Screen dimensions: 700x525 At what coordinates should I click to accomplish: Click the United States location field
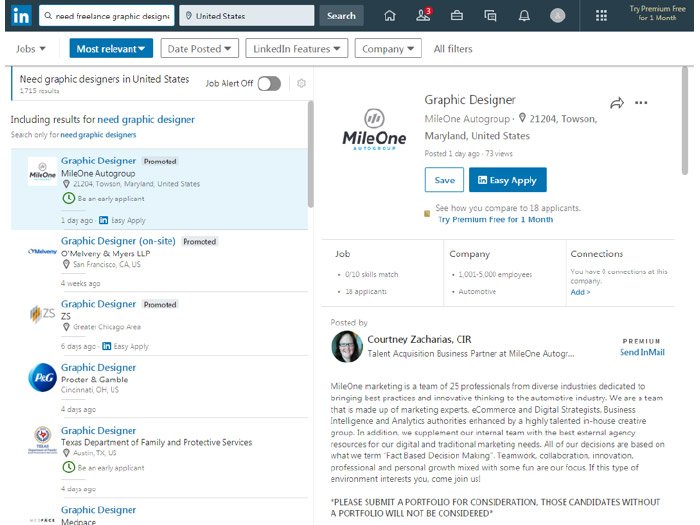coord(247,16)
